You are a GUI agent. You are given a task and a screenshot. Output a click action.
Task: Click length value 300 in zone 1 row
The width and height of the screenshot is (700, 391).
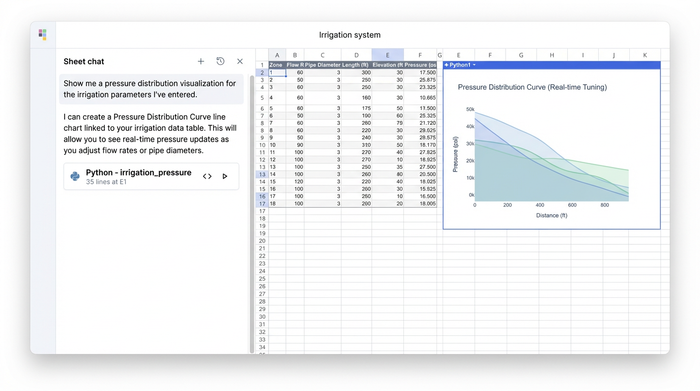pos(356,72)
